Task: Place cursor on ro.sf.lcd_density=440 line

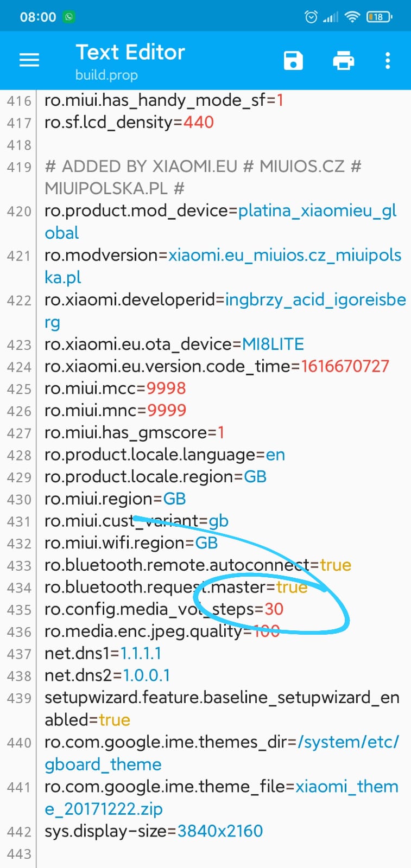Action: pos(129,122)
